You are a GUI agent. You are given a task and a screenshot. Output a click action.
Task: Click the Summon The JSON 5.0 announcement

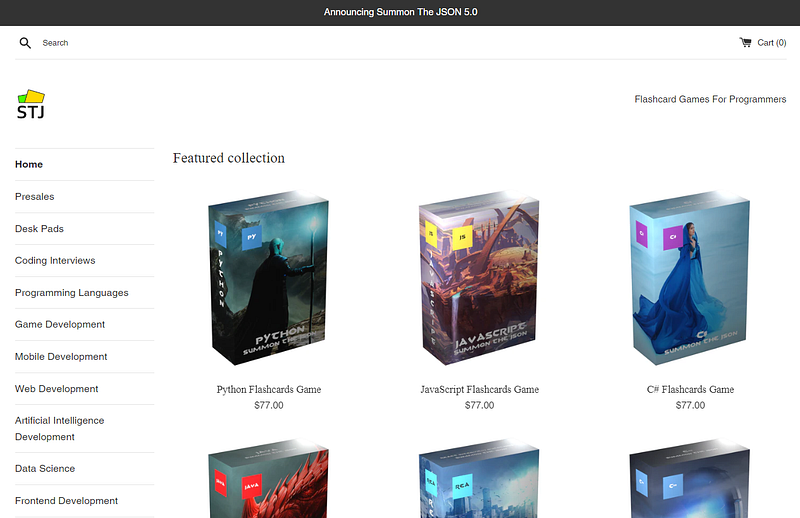(401, 12)
